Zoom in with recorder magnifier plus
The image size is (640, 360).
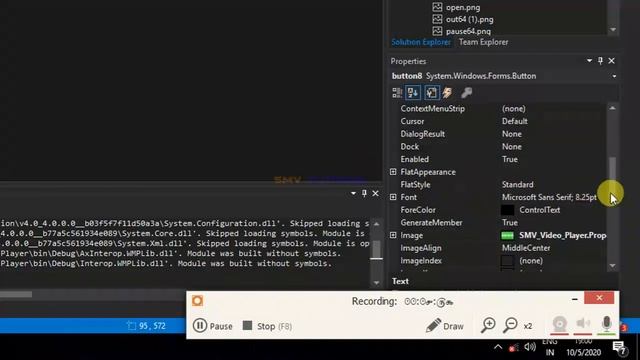tap(488, 325)
